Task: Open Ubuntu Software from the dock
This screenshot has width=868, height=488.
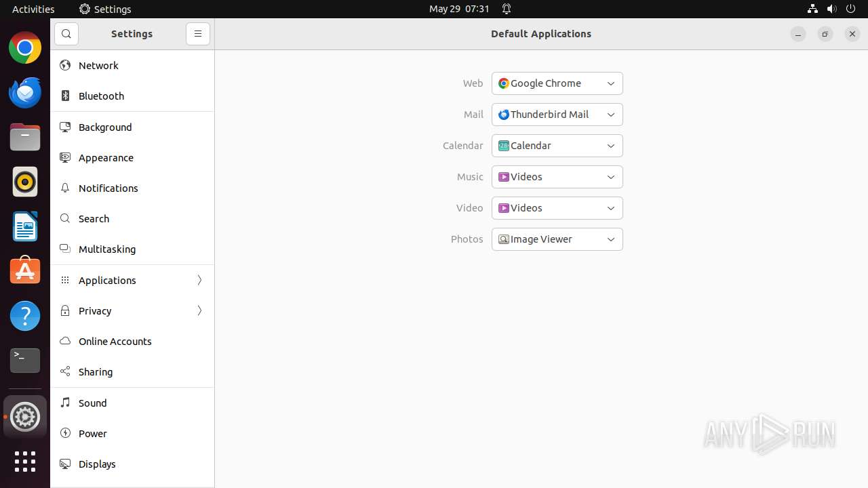Action: click(25, 271)
